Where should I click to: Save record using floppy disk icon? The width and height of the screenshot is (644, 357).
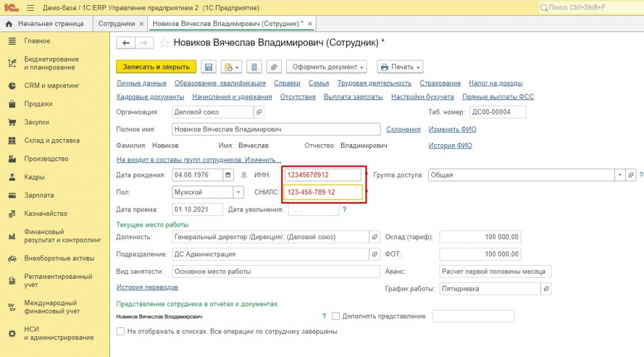pyautogui.click(x=209, y=67)
